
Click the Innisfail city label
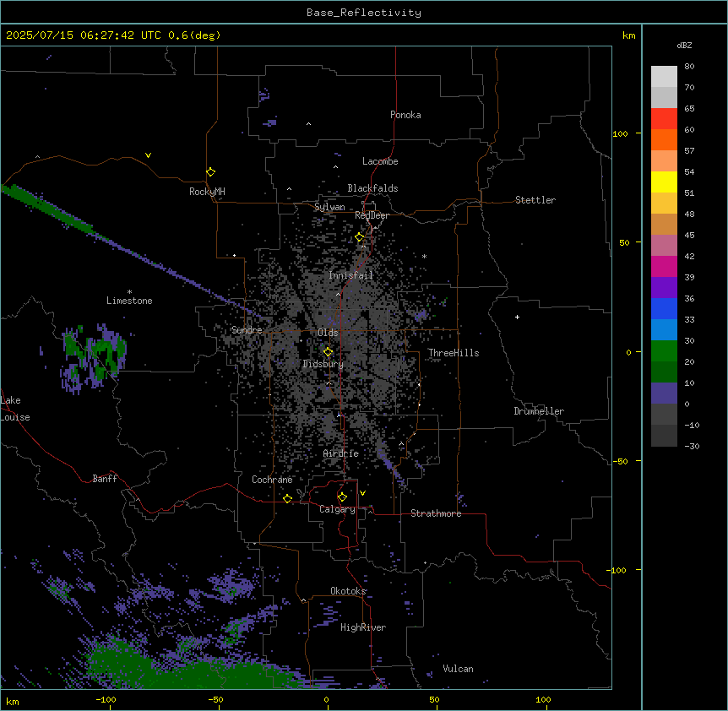tap(350, 275)
